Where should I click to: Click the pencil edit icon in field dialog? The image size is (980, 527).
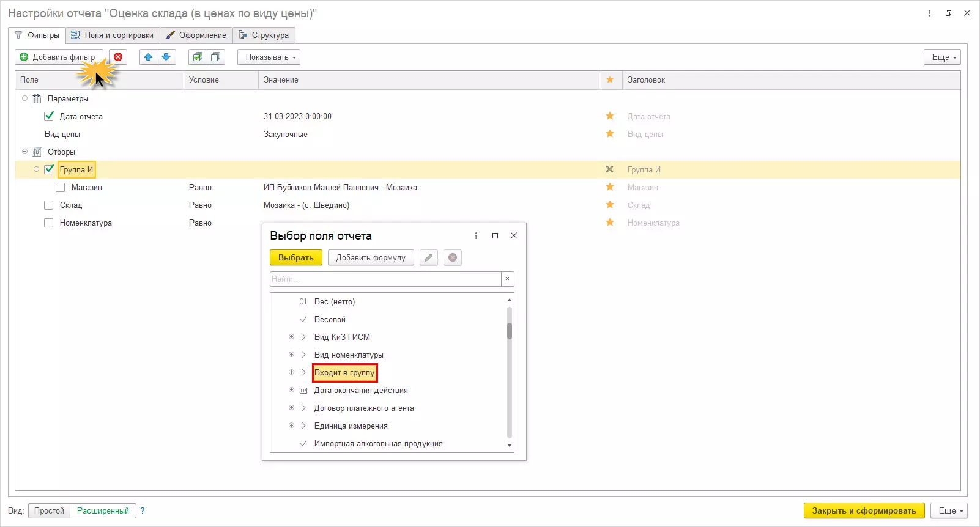tap(429, 257)
